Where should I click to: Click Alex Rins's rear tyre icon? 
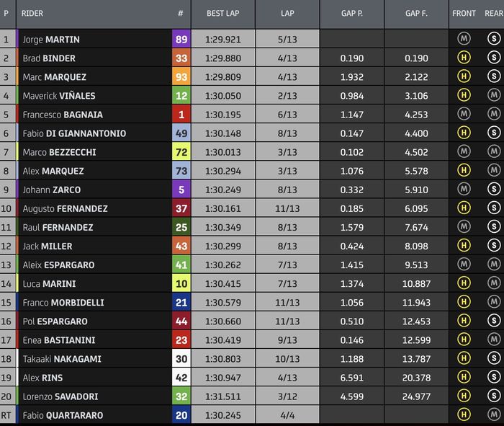(494, 377)
